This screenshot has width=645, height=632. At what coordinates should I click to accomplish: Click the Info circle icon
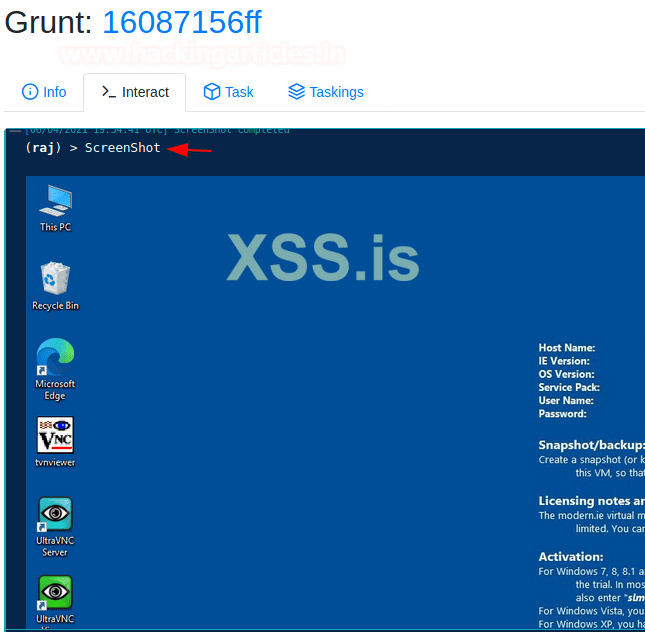point(30,92)
